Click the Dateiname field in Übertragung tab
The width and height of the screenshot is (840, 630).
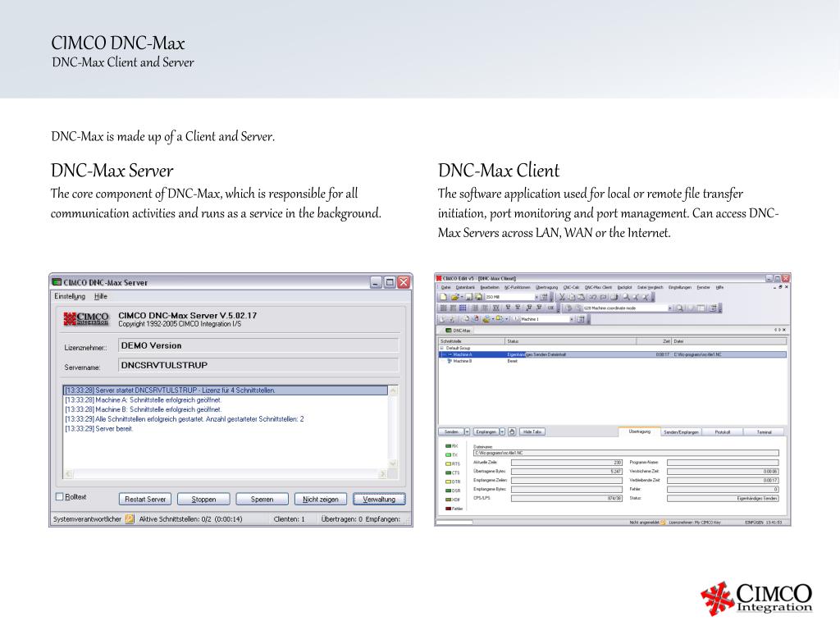(626, 453)
